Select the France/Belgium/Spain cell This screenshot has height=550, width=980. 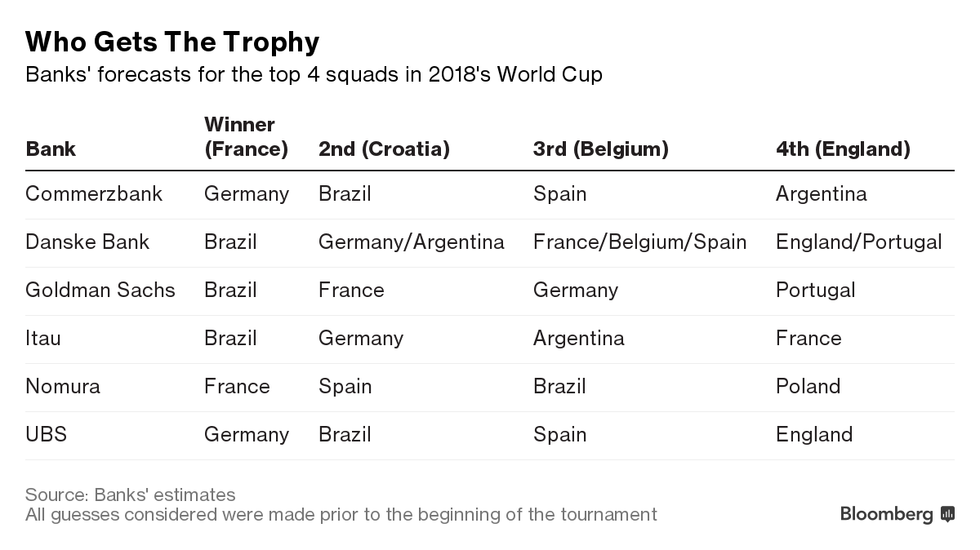click(x=639, y=242)
